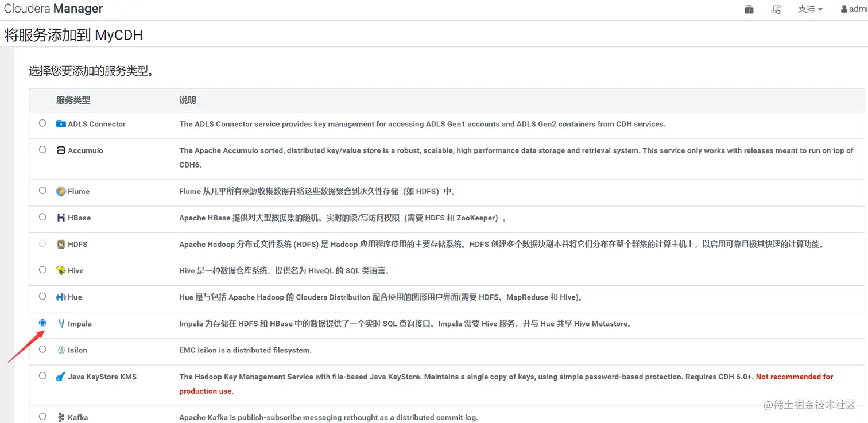Click the Isilon service icon

point(61,350)
